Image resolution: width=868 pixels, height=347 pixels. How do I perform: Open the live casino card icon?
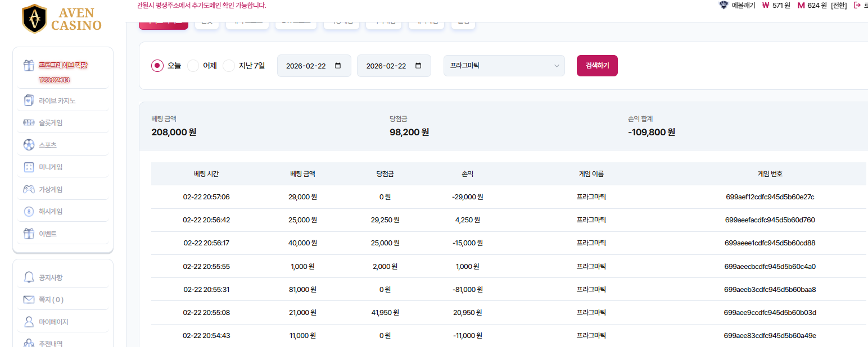(29, 101)
